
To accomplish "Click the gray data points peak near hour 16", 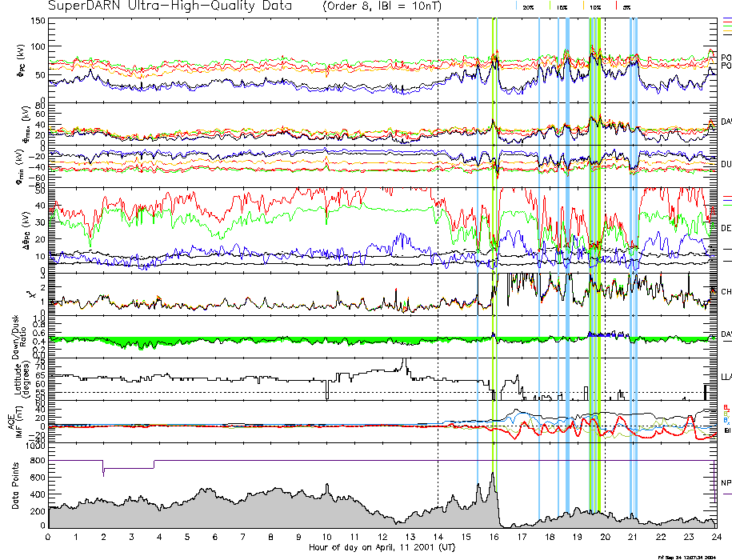I will pyautogui.click(x=493, y=475).
